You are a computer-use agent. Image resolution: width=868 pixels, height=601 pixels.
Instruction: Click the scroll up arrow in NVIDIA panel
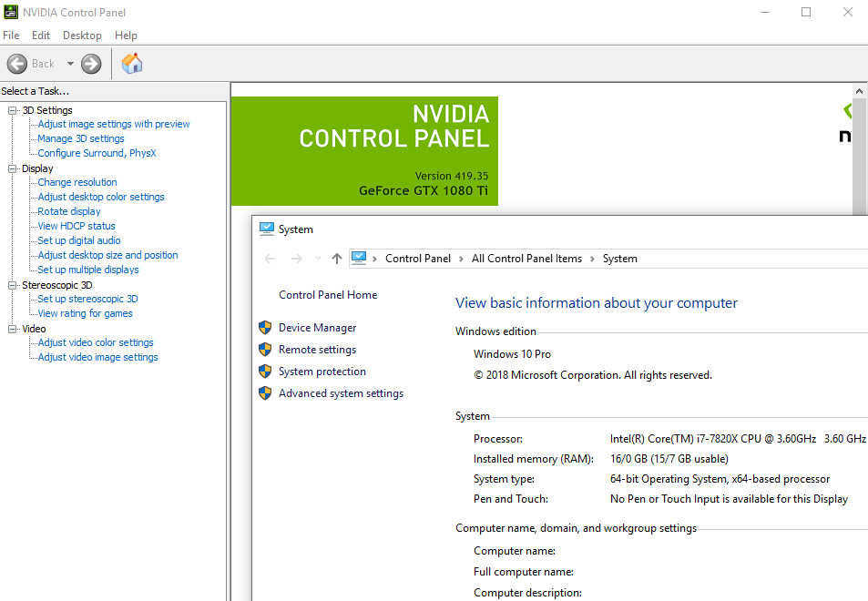[859, 91]
